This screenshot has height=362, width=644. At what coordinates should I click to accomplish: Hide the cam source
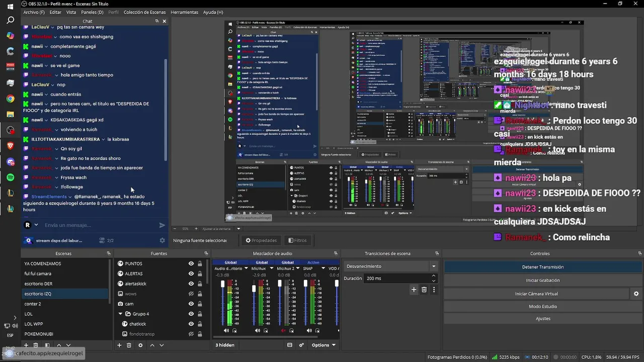(x=191, y=304)
